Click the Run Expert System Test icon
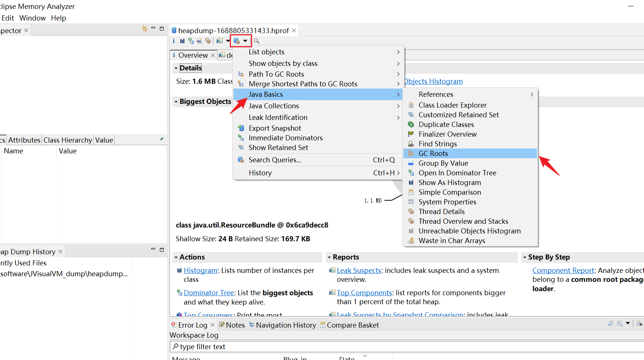644x360 pixels. [x=220, y=41]
